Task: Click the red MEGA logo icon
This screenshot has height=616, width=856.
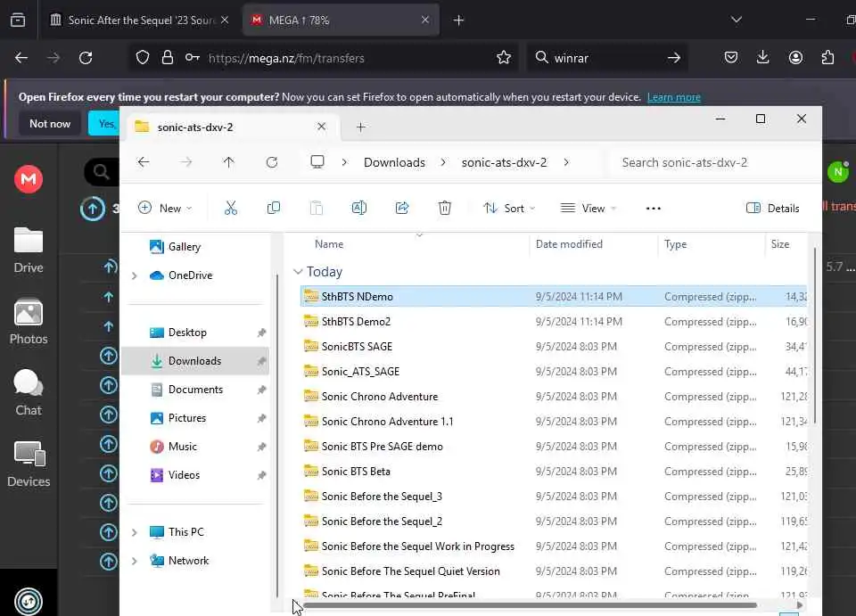Action: [x=29, y=178]
